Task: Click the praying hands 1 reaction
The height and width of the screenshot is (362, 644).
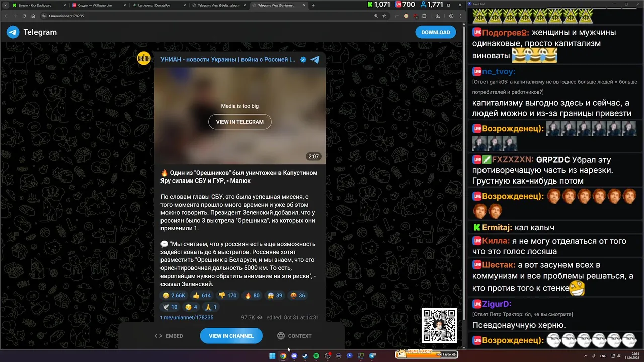Action: [211, 307]
